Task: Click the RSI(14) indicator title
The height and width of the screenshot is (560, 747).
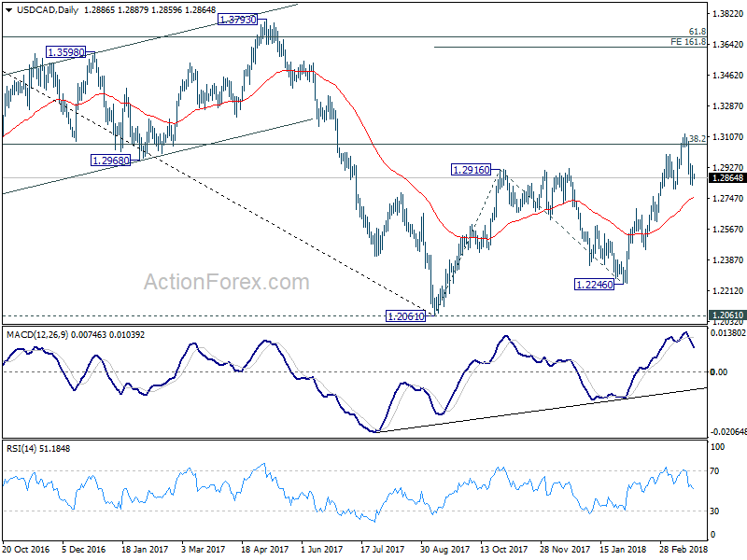Action: coord(22,449)
